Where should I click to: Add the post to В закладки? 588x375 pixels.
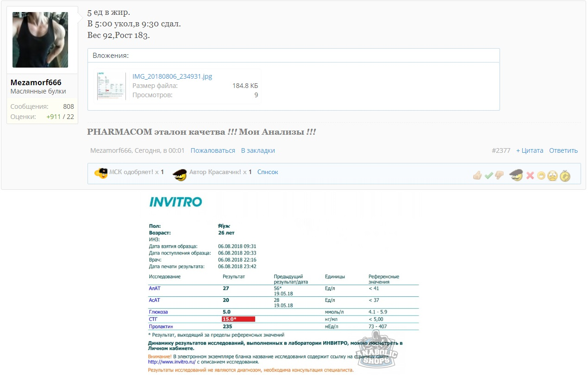tap(258, 150)
